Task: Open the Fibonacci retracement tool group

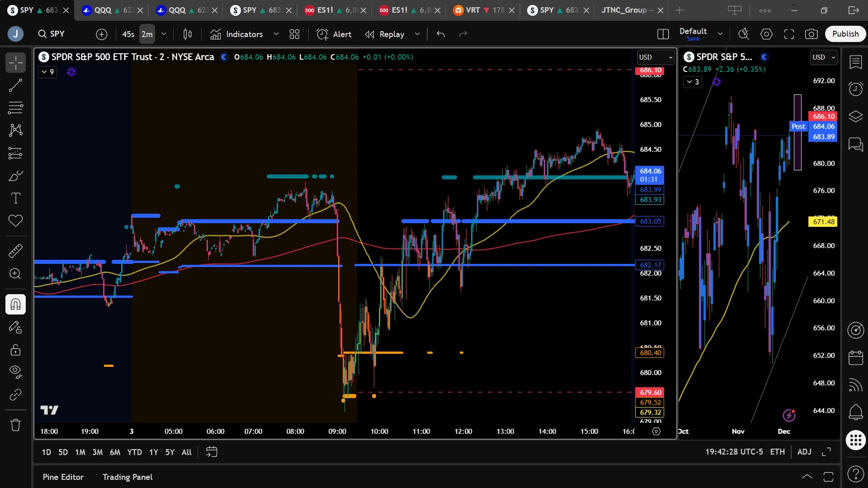Action: pos(15,108)
